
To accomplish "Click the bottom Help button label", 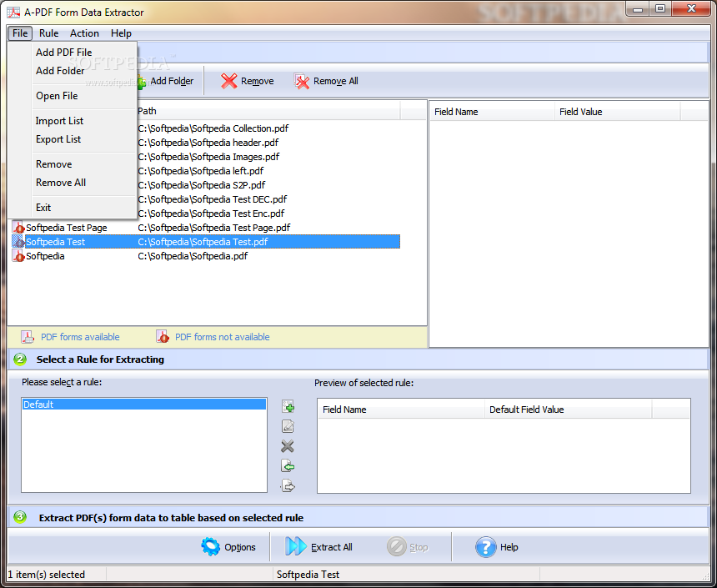I will (509, 547).
